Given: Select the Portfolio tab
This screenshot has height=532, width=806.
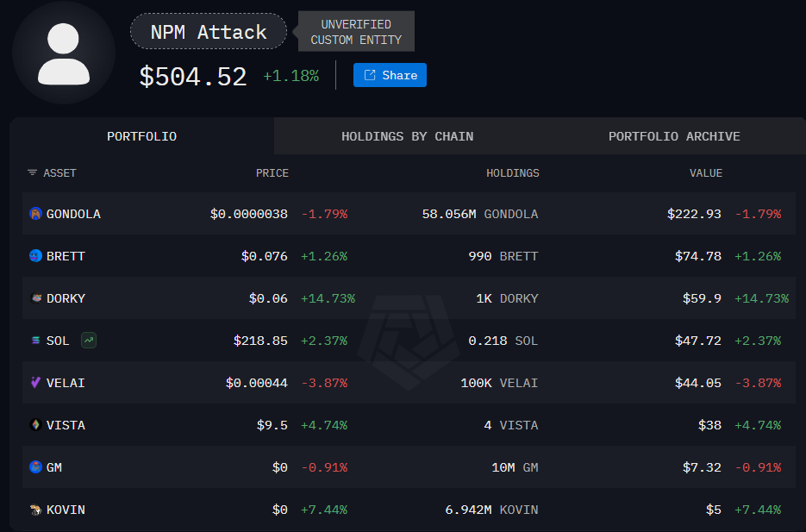Looking at the screenshot, I should tap(141, 136).
